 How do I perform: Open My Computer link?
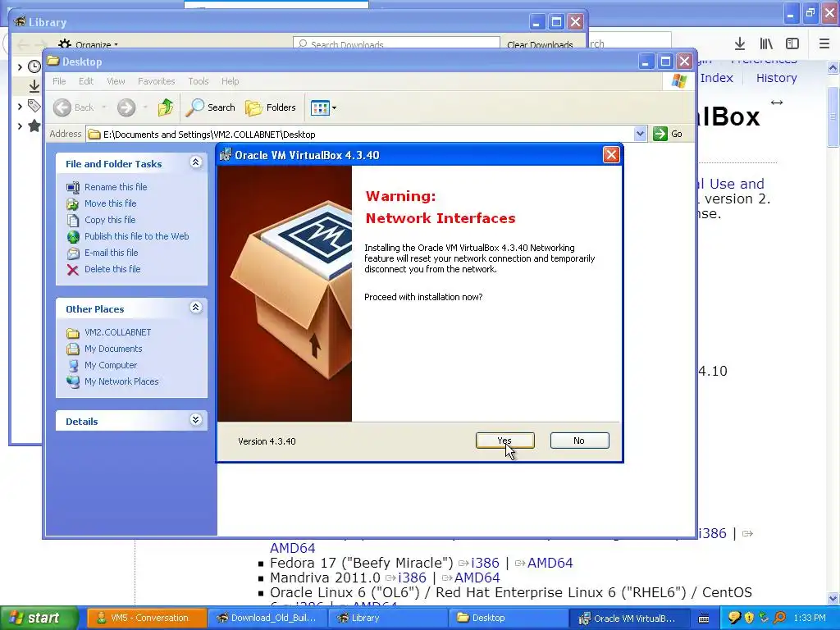tap(111, 365)
